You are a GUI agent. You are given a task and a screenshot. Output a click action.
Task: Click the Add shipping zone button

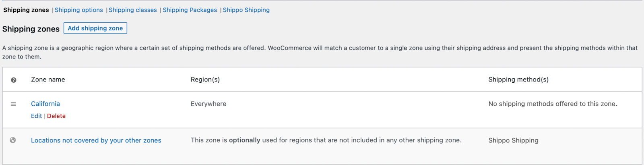(95, 28)
